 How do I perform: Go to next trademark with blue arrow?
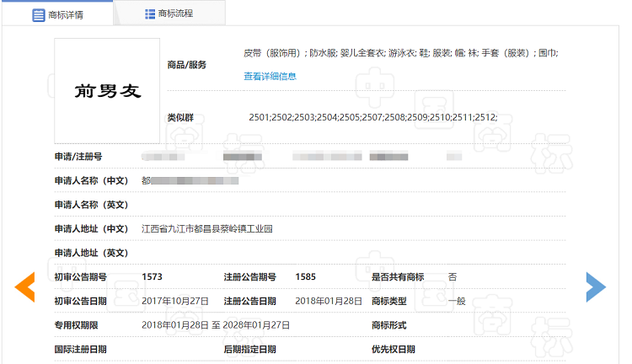[x=596, y=287]
